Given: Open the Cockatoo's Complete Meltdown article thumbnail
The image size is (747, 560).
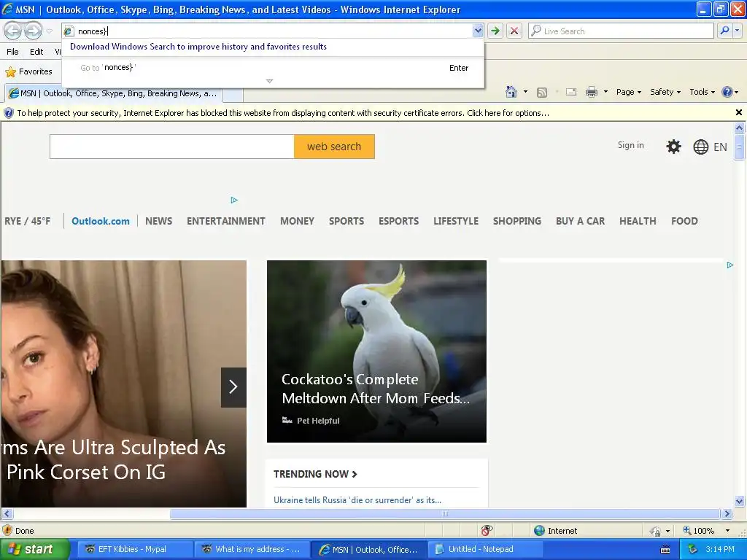Looking at the screenshot, I should click(x=376, y=351).
